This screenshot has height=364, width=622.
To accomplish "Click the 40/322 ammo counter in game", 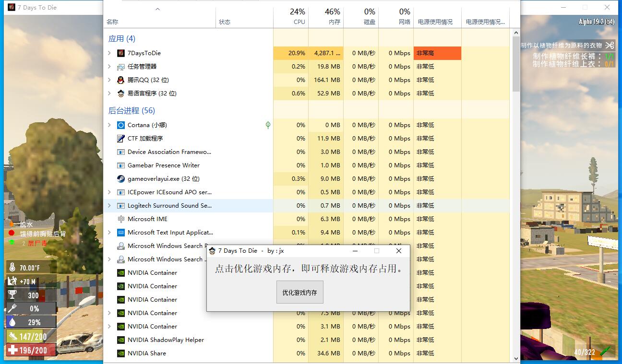I will click(x=585, y=352).
